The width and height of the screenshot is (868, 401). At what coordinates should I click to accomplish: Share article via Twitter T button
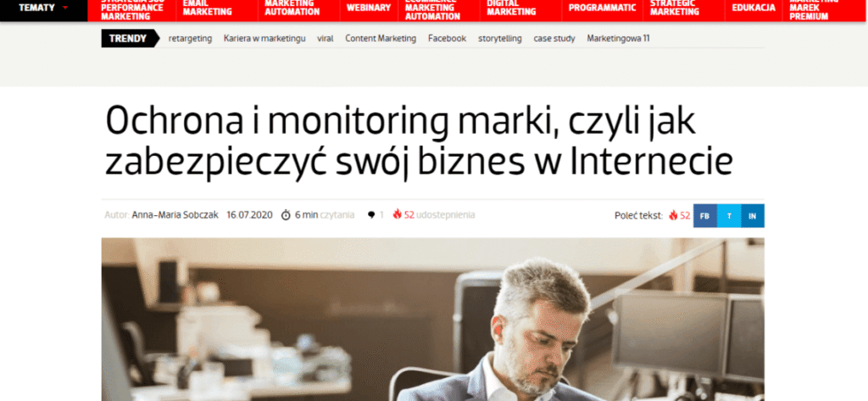[x=729, y=216]
